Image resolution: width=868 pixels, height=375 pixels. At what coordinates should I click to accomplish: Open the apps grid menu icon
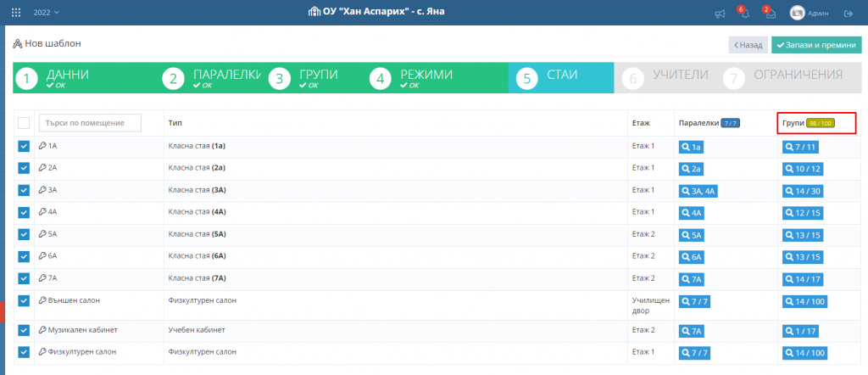(16, 12)
